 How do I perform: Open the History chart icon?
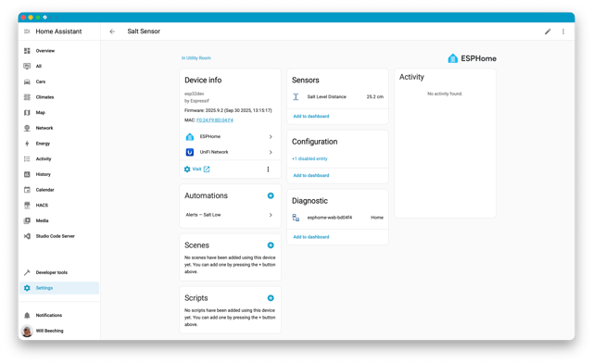(x=27, y=174)
